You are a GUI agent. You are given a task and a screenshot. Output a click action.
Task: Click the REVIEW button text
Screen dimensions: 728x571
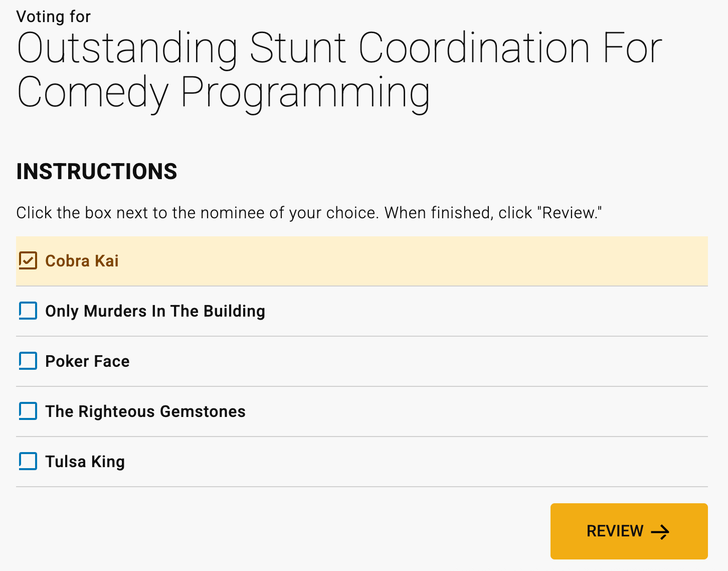pos(615,531)
